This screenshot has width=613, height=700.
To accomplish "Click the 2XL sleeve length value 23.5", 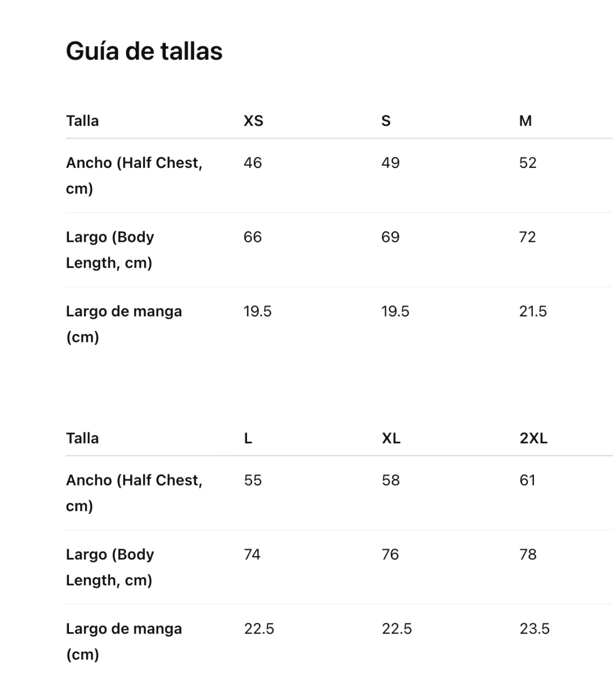I will [x=535, y=628].
